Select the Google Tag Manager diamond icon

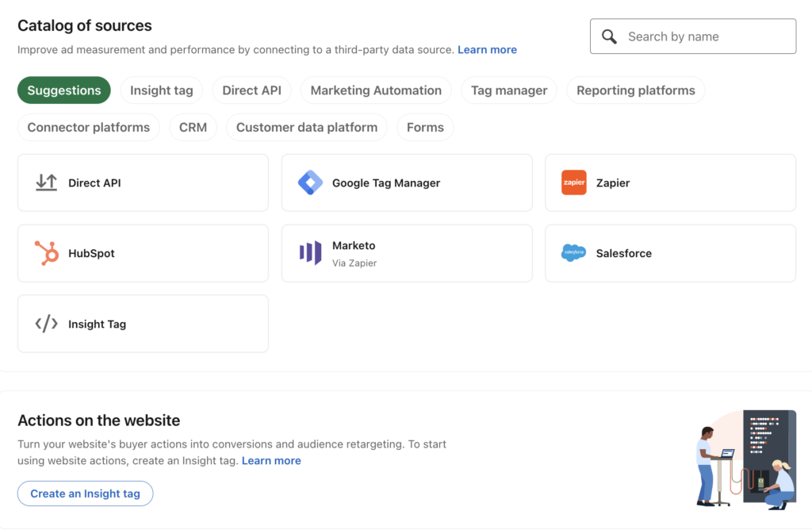coord(310,182)
